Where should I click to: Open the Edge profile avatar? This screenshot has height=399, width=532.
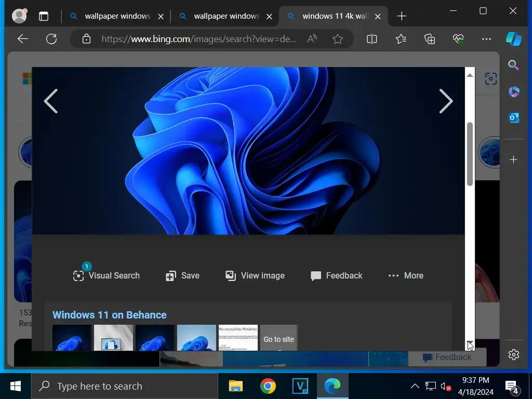[x=19, y=16]
